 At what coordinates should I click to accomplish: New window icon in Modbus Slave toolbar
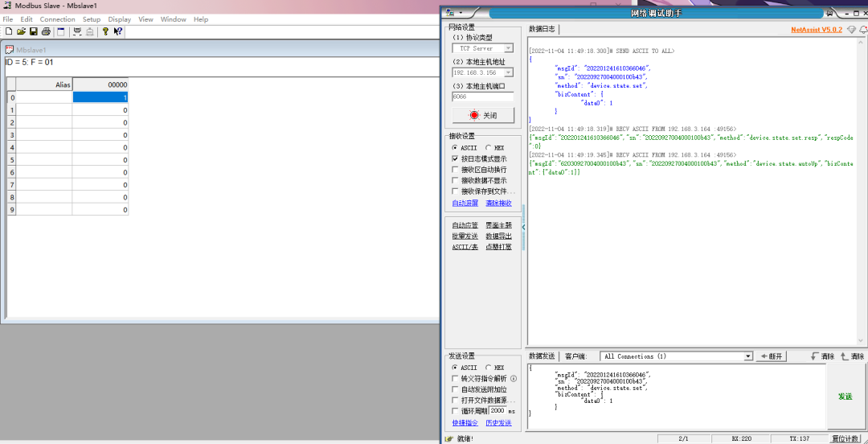pos(61,31)
